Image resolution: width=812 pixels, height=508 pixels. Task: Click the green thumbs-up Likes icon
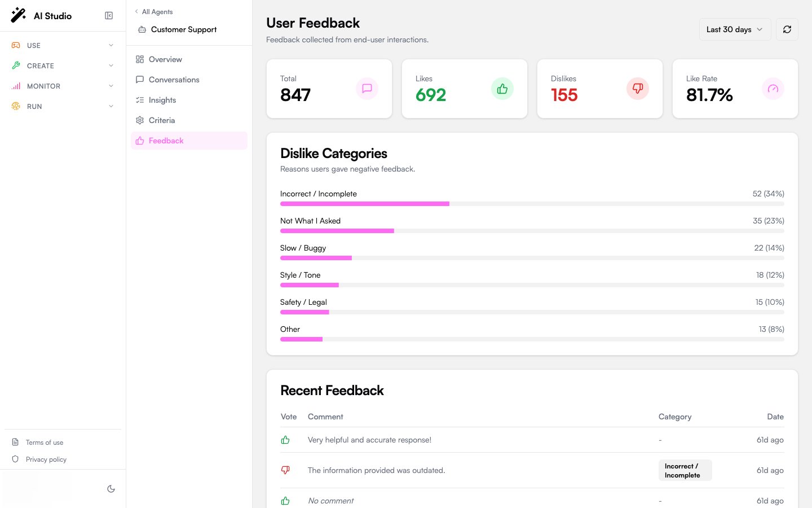502,89
